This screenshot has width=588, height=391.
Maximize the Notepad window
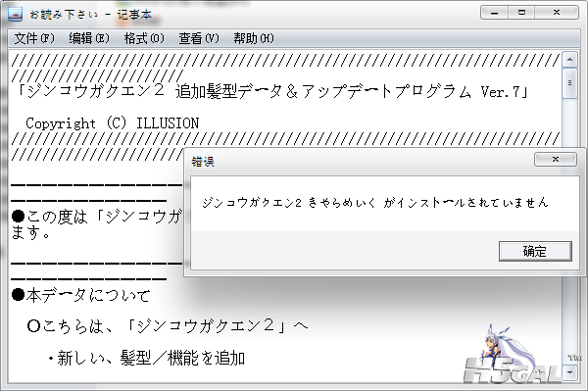pos(521,13)
